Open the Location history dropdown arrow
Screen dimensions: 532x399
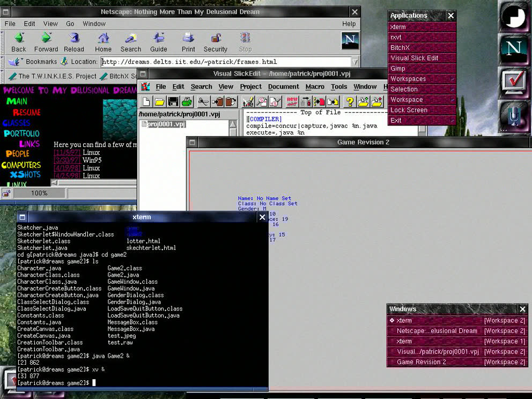click(355, 62)
